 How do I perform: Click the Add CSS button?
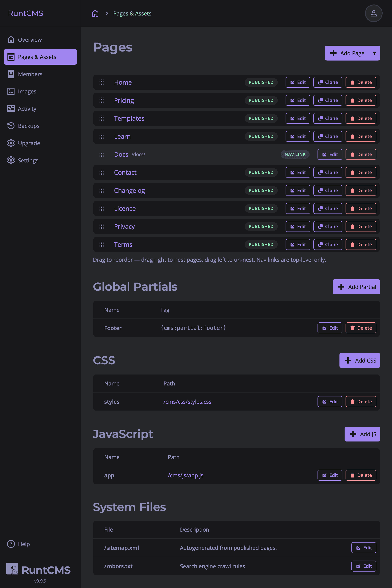tap(359, 360)
